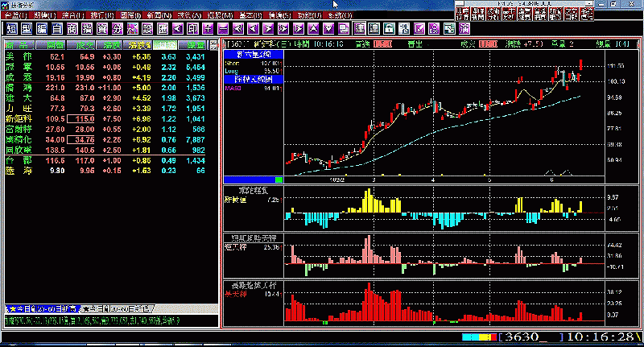Screen dimensions: 644x347
Task: Click the 商品 column header
Action: tap(19, 45)
